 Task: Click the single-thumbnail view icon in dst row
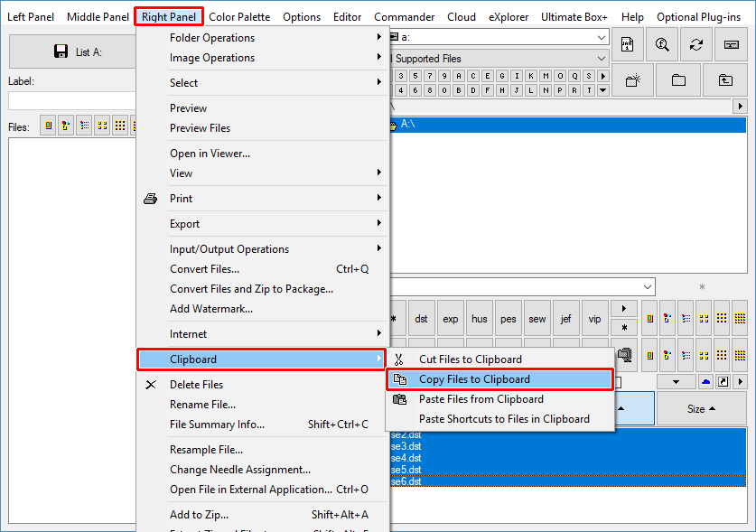pos(650,318)
